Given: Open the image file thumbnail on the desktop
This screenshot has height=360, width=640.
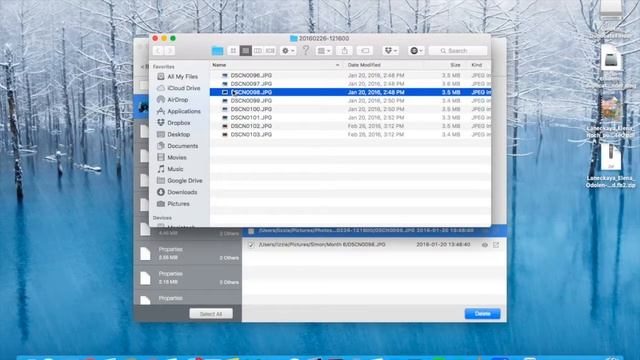Looking at the screenshot, I should pyautogui.click(x=611, y=108).
